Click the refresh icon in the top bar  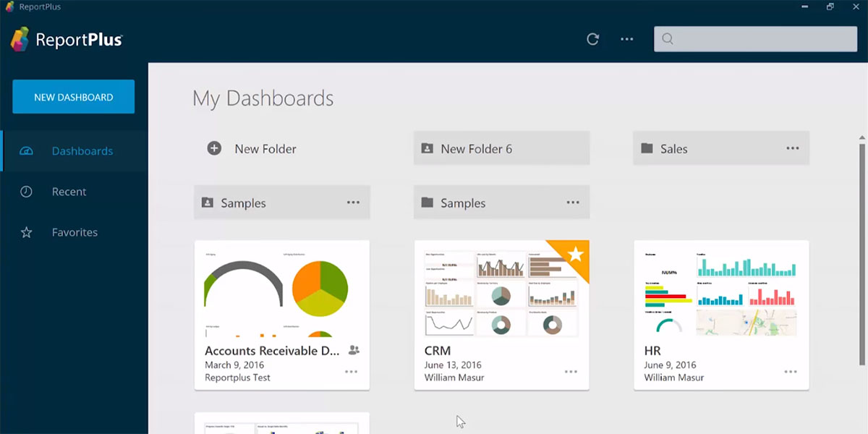click(592, 39)
